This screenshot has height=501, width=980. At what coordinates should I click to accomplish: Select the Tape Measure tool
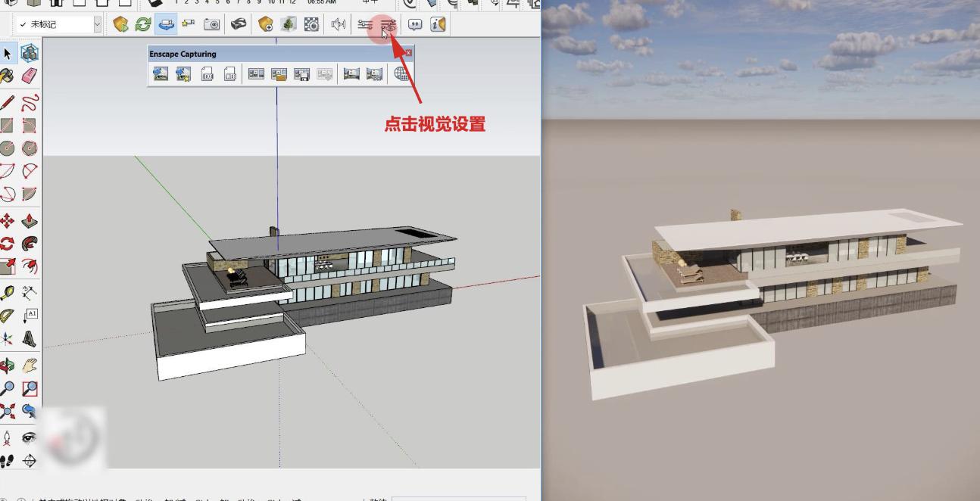[8, 293]
